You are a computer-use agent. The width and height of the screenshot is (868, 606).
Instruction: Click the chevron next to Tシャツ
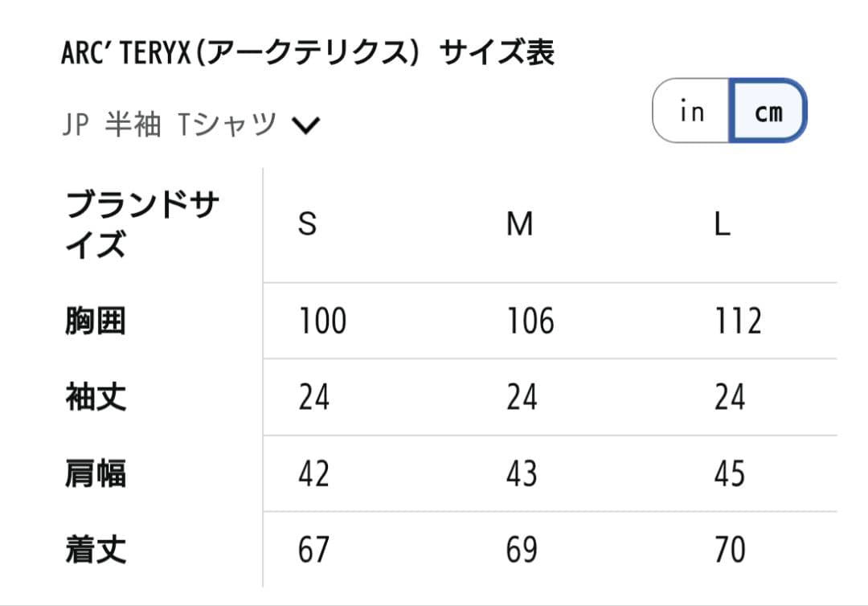pos(305,125)
